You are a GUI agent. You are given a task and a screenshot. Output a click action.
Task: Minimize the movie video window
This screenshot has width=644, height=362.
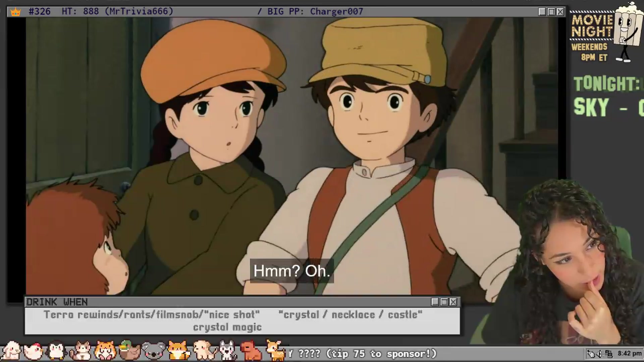click(x=542, y=12)
